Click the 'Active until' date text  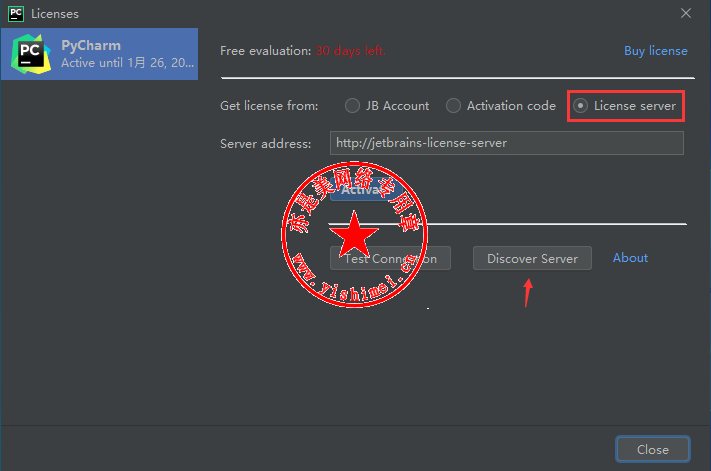[x=127, y=63]
